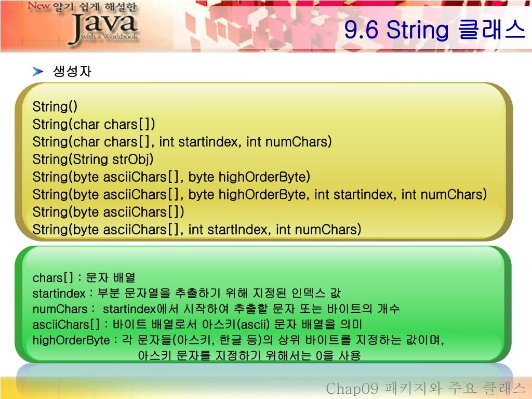Select the highOrderByte : 각 문자들 line
Screen dimensions: 532x399
click(238, 340)
